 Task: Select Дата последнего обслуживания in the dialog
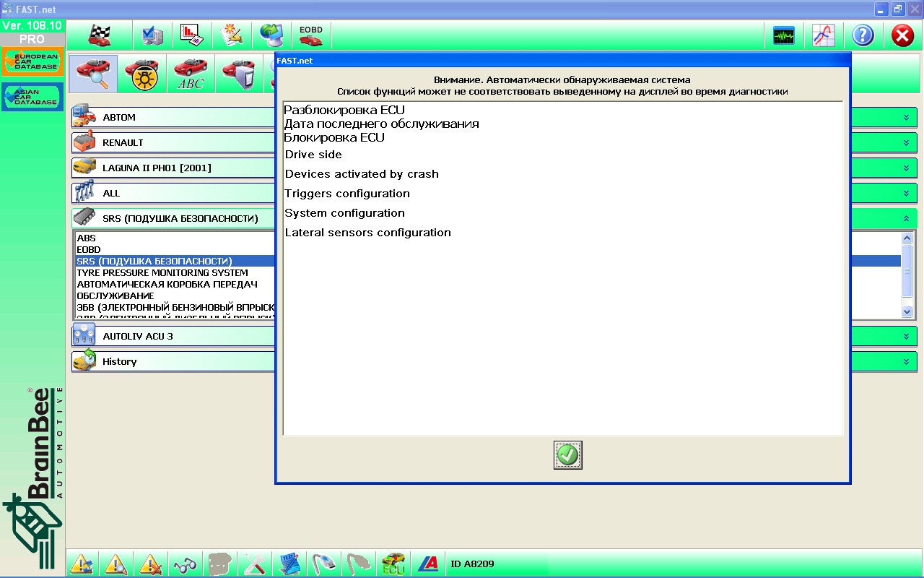pyautogui.click(x=381, y=124)
